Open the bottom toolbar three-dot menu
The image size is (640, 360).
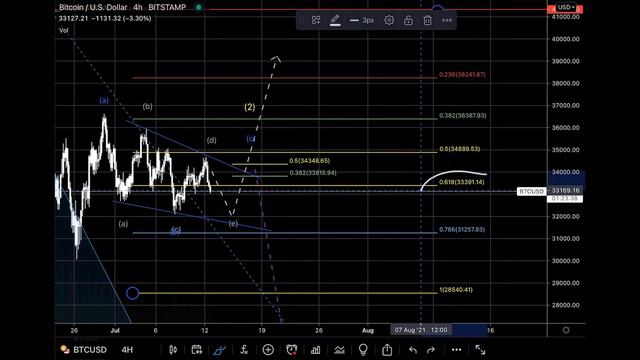click(x=456, y=350)
